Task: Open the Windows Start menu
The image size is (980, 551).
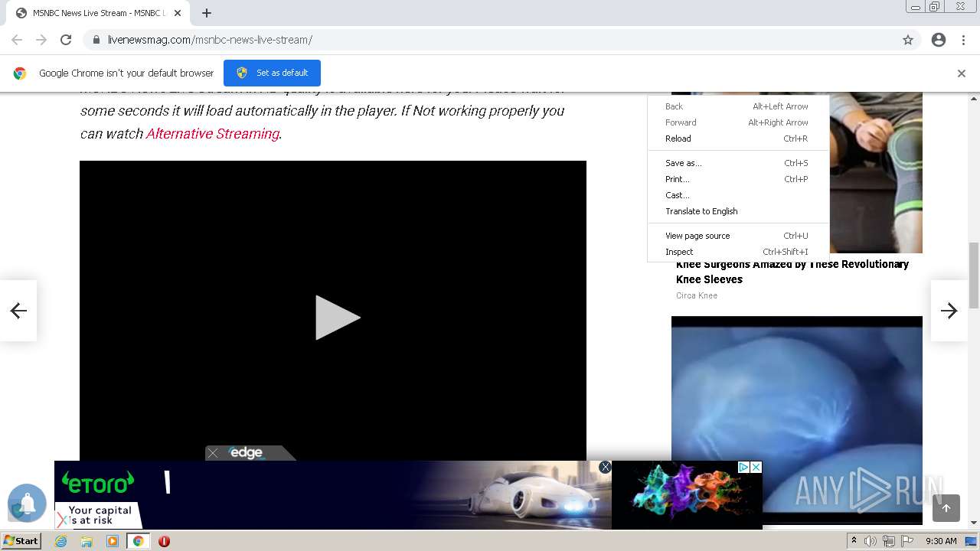Action: point(21,540)
